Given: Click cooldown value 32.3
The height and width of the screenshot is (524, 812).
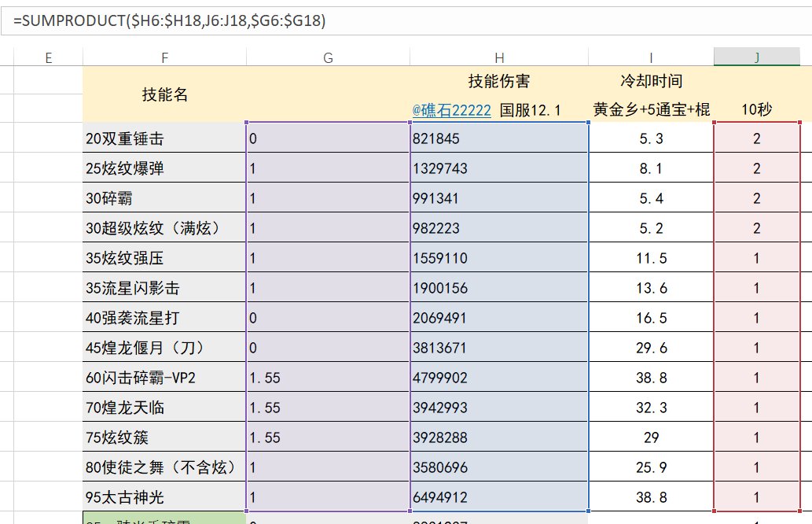Looking at the screenshot, I should (651, 408).
